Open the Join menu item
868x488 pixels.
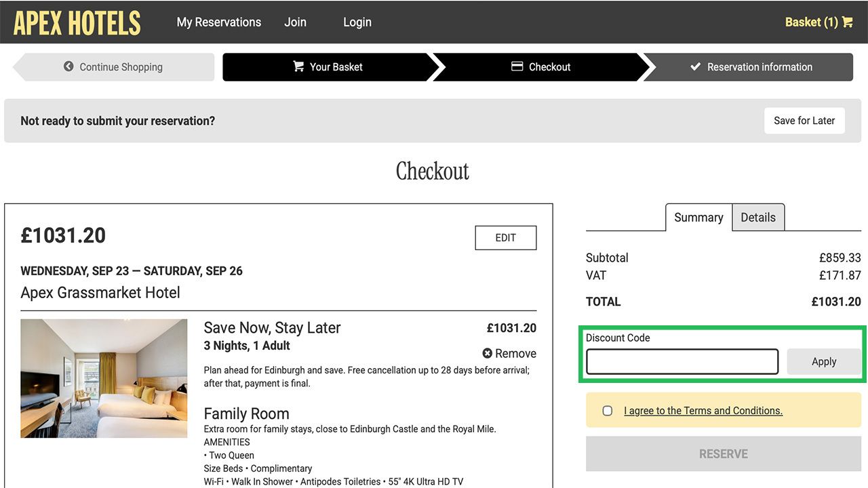tap(295, 22)
